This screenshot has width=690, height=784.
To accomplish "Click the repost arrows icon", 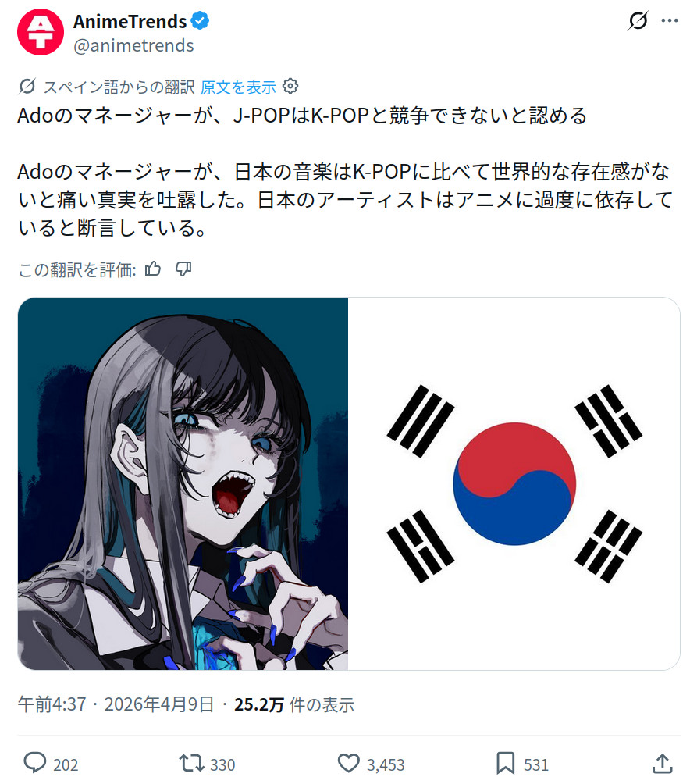I will (x=192, y=763).
